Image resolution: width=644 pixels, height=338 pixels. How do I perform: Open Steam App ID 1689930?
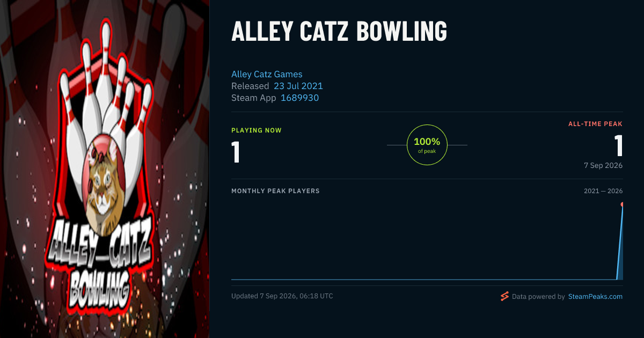pos(299,98)
